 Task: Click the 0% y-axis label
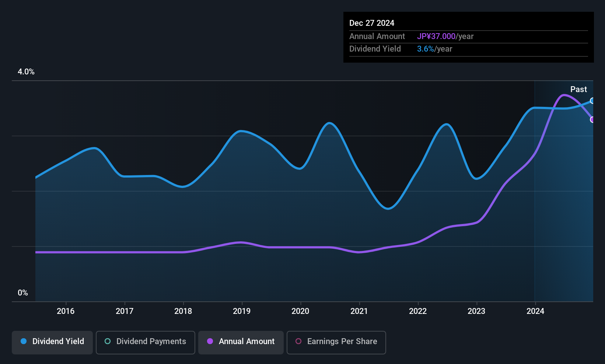[x=23, y=293]
